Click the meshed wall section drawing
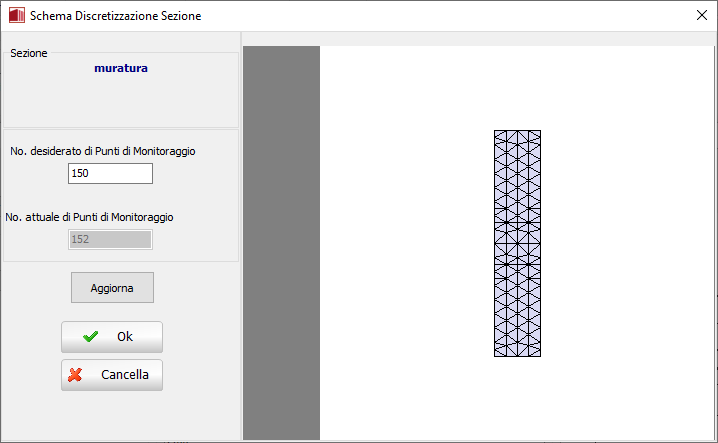This screenshot has height=443, width=718. click(x=517, y=243)
